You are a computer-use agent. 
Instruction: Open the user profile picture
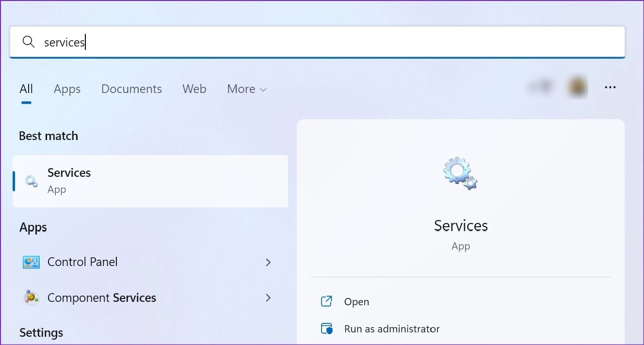coord(577,86)
